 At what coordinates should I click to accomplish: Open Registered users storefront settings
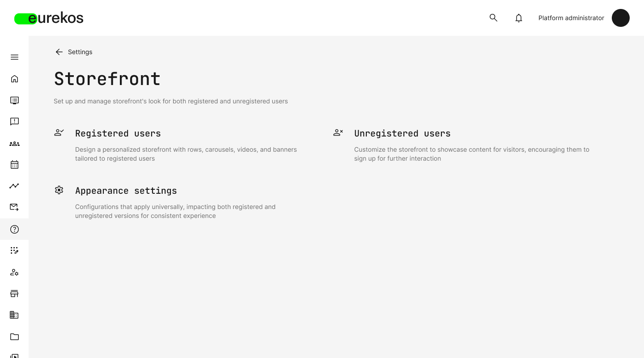[x=118, y=133]
